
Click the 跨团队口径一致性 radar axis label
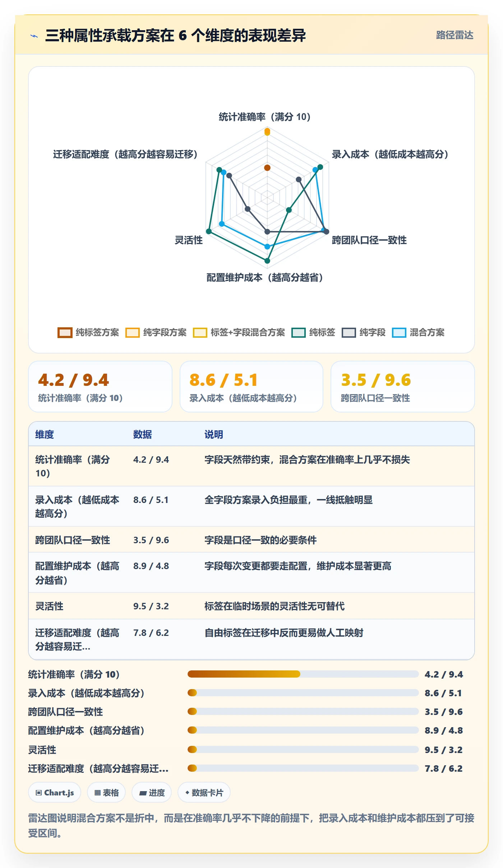369,240
